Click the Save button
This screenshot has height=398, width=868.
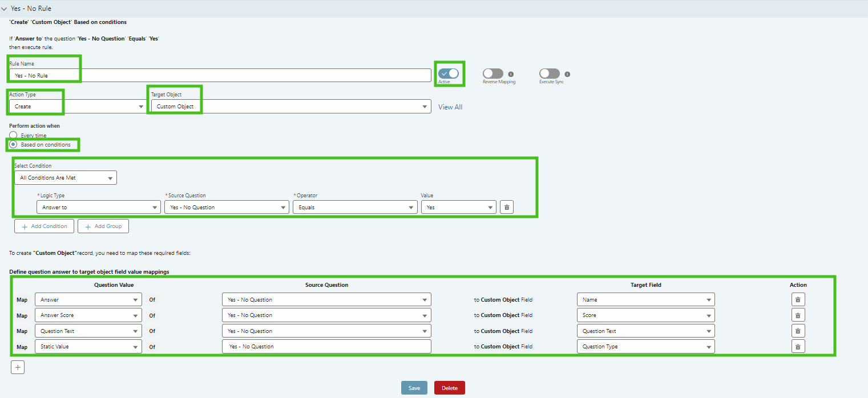coord(414,388)
